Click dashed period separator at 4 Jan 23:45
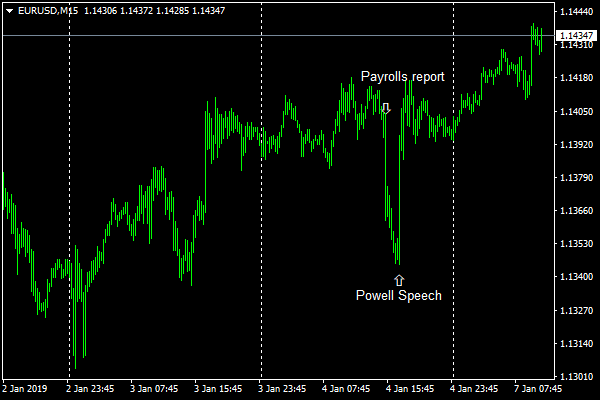The width and height of the screenshot is (600, 400). click(454, 200)
